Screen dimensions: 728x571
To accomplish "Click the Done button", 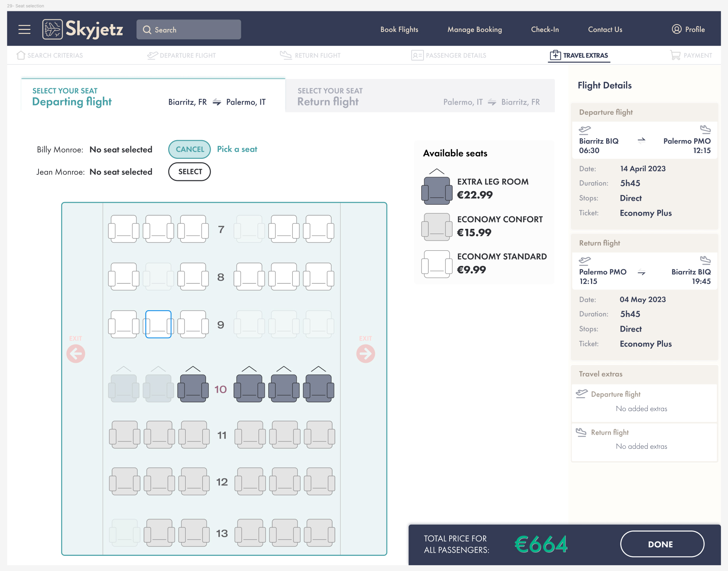I will pyautogui.click(x=662, y=544).
